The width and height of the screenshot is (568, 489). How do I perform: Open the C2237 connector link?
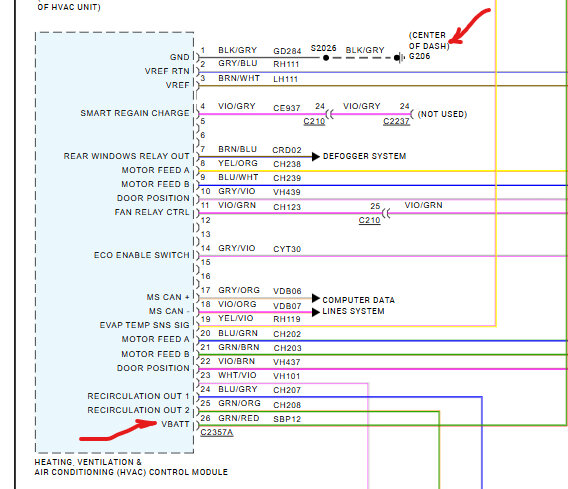point(396,121)
